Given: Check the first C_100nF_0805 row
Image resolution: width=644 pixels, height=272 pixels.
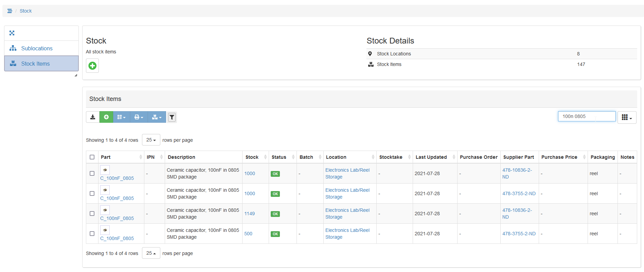Looking at the screenshot, I should pos(92,173).
